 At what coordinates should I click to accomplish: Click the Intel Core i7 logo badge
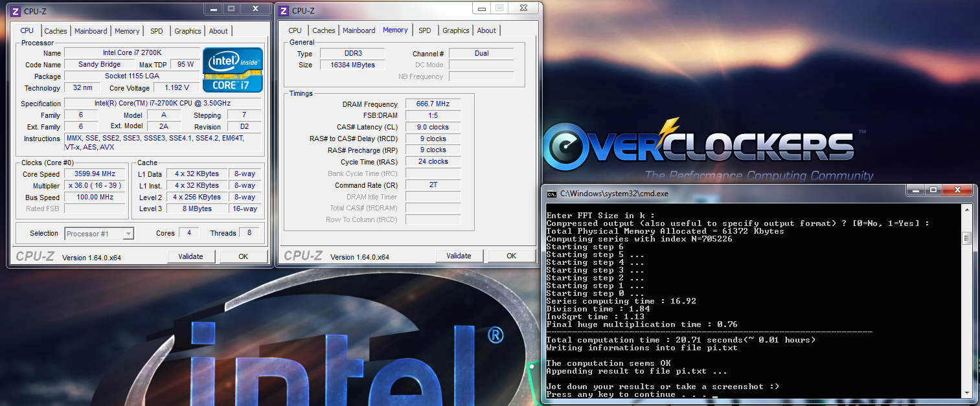pos(233,69)
